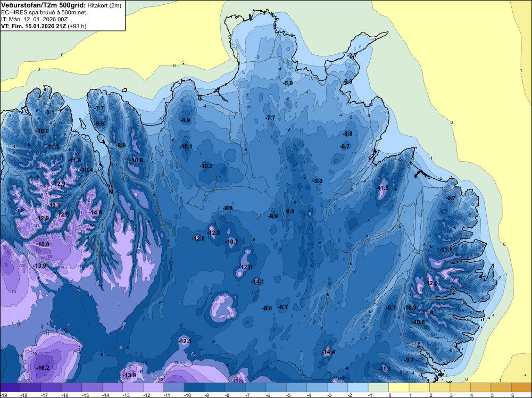This screenshot has height=398, width=532.
Task: Click the -10.9 temperature label
Action: [x=410, y=308]
